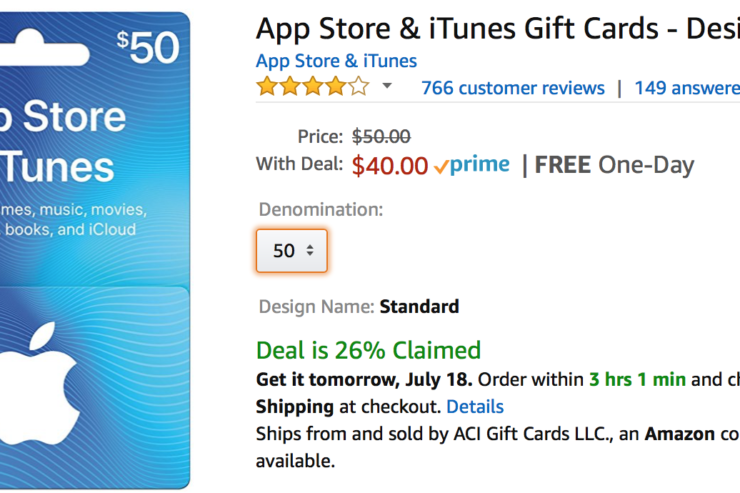Click the $50 gift card product image
The height and width of the screenshot is (493, 740).
point(95,250)
